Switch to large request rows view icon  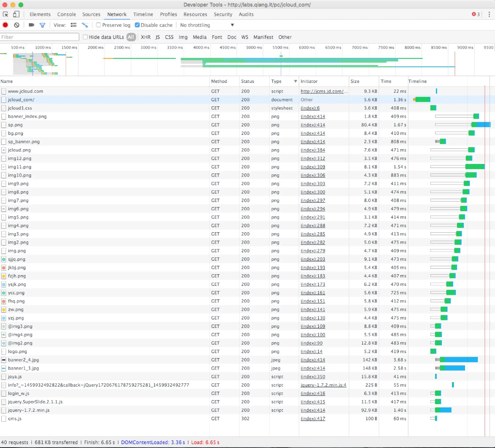(x=73, y=25)
